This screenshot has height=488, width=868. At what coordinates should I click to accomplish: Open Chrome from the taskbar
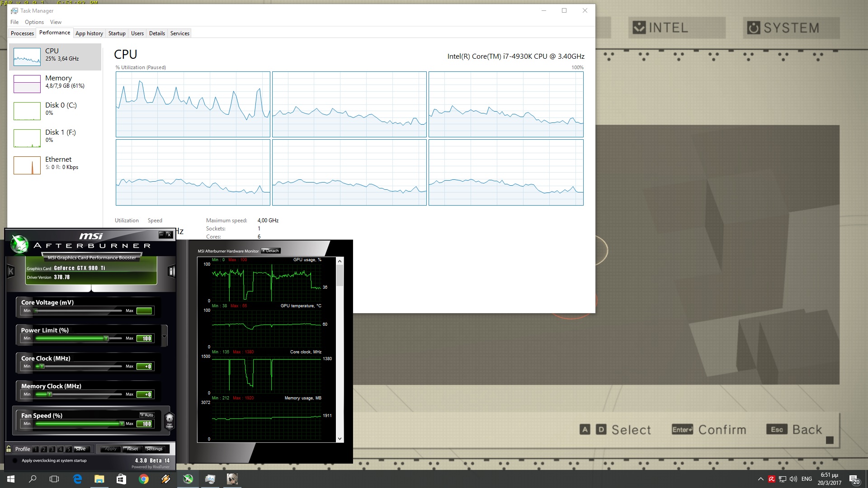coord(144,479)
